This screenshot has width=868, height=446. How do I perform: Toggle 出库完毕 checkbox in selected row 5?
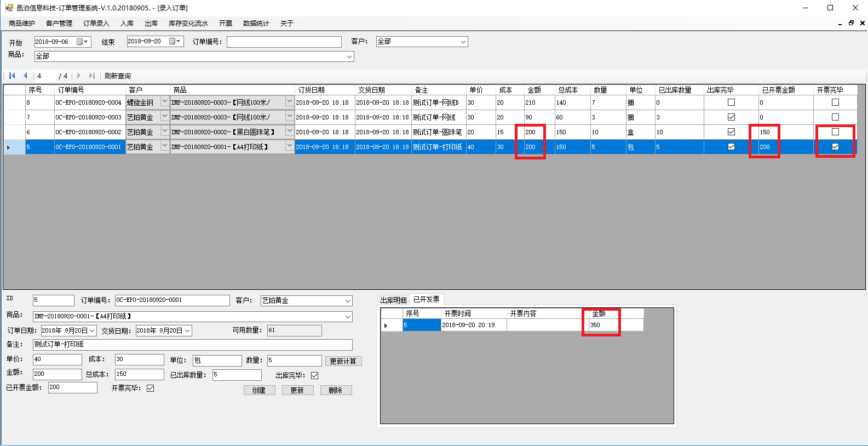pyautogui.click(x=731, y=147)
